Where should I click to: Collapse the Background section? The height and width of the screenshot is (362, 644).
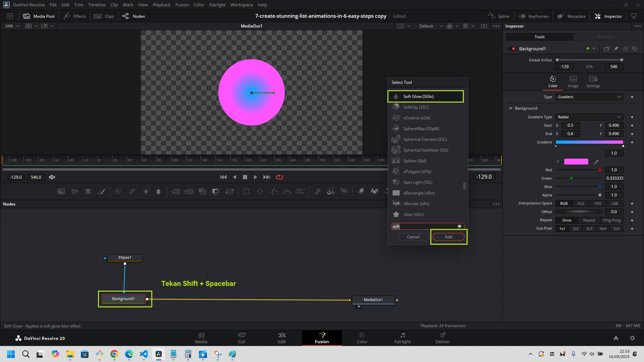pyautogui.click(x=511, y=108)
